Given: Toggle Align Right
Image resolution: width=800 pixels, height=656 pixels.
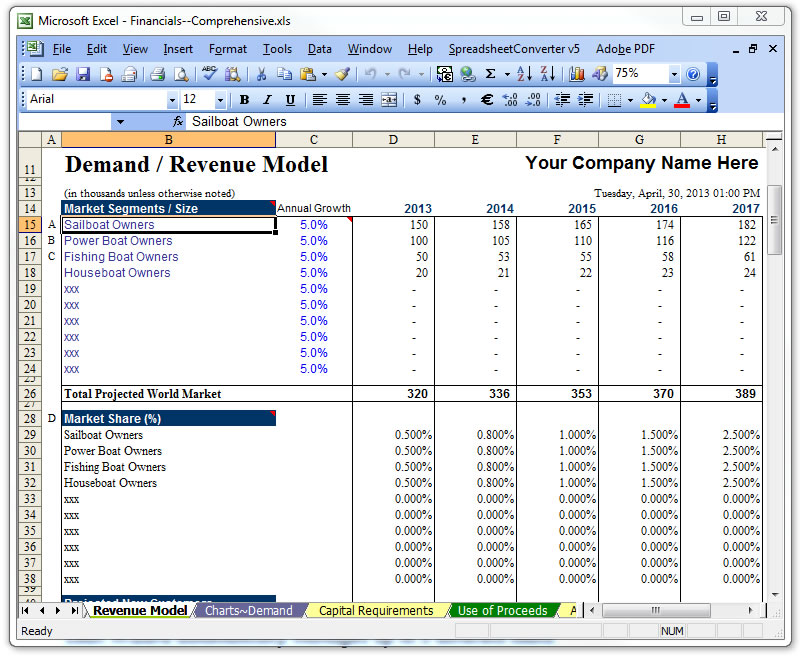Looking at the screenshot, I should coord(366,100).
